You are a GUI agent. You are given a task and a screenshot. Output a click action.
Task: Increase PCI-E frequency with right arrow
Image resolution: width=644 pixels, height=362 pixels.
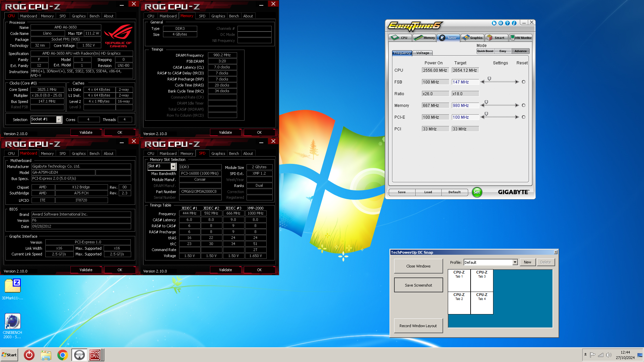click(x=517, y=117)
